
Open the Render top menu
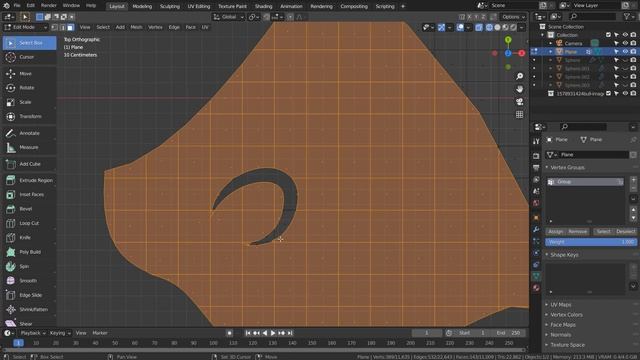coord(49,6)
